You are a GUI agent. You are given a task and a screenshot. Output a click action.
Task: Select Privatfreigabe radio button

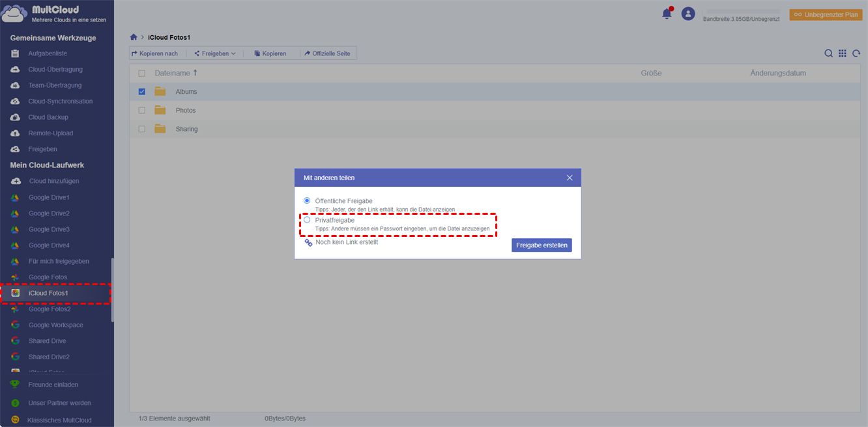point(307,220)
